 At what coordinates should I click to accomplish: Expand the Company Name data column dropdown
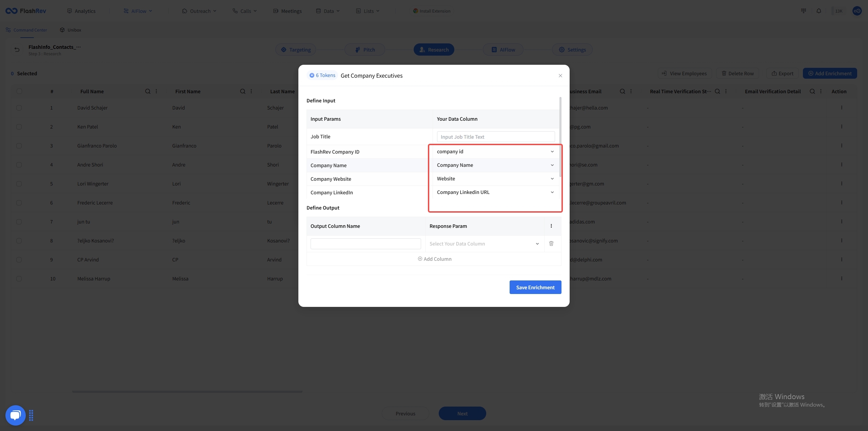(495, 165)
